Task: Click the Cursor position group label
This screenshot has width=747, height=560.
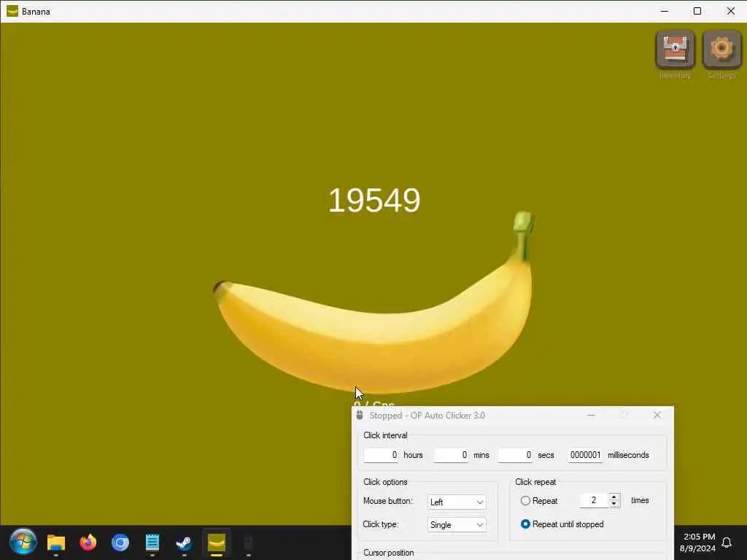Action: pyautogui.click(x=388, y=553)
